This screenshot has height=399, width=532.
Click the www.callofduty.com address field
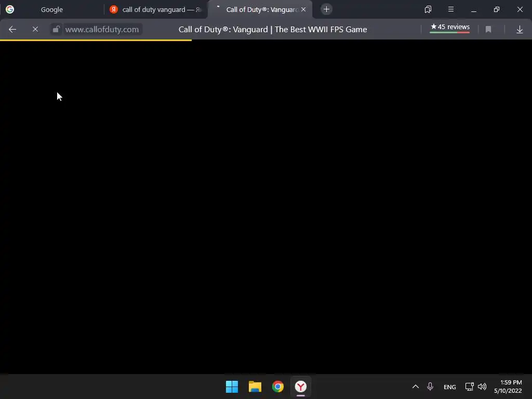tap(102, 30)
